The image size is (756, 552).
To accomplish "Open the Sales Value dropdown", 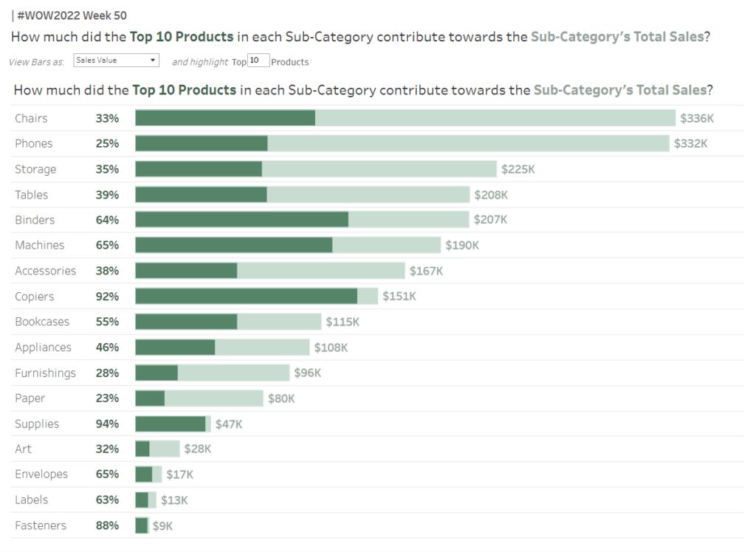I will [116, 61].
